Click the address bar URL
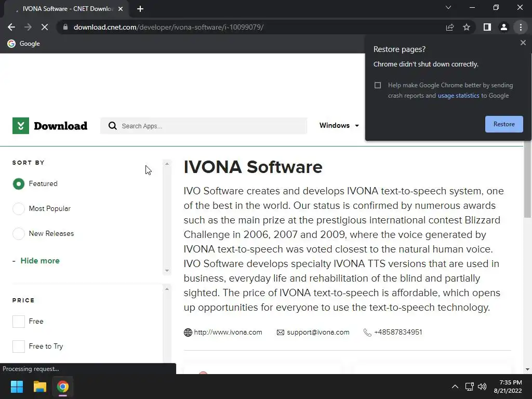This screenshot has width=532, height=399. click(x=168, y=27)
